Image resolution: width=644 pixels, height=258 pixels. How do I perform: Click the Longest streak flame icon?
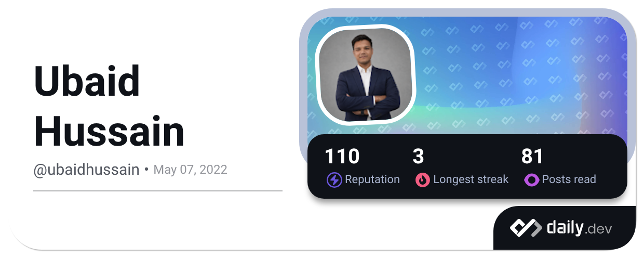pyautogui.click(x=422, y=180)
